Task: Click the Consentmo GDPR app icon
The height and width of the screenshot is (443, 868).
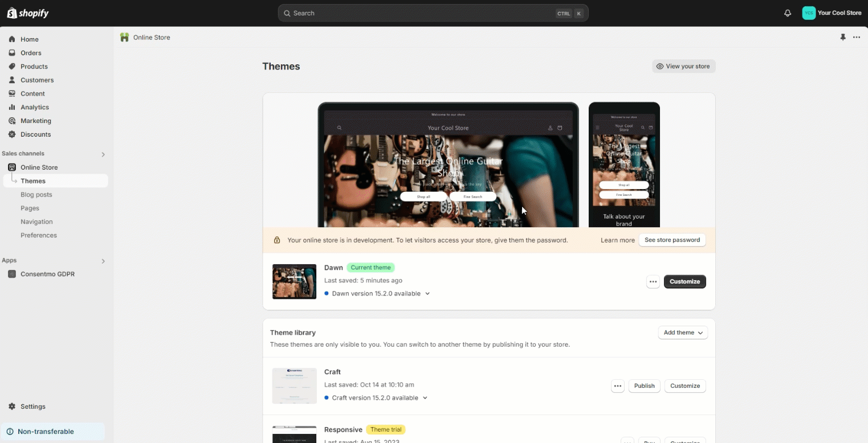Action: (x=12, y=274)
